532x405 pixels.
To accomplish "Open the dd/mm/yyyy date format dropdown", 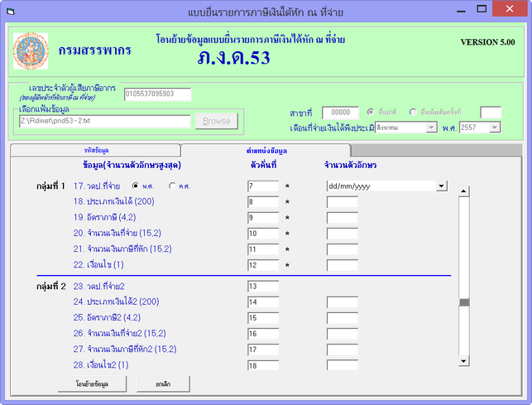I will (441, 186).
